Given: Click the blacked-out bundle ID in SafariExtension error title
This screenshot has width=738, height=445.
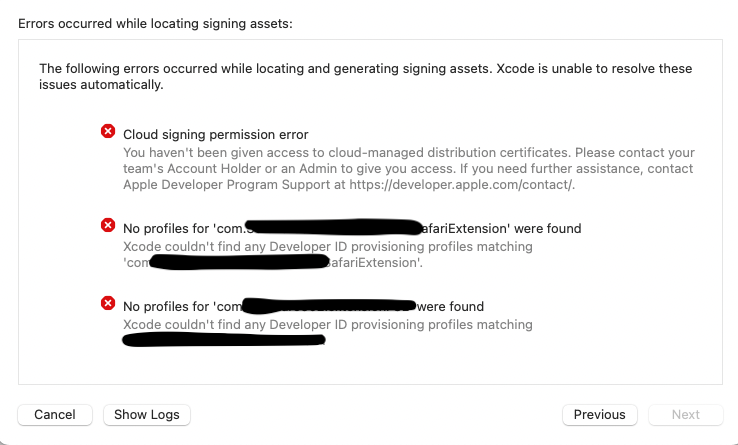Looking at the screenshot, I should (334, 227).
